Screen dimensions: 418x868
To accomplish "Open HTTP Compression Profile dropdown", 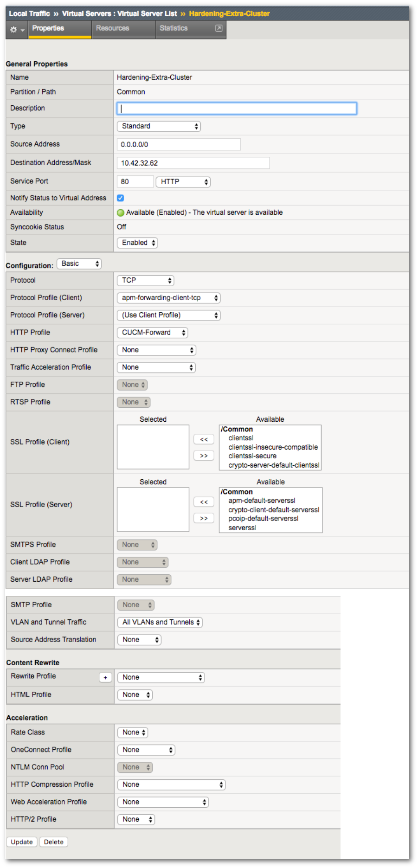I will 171,784.
